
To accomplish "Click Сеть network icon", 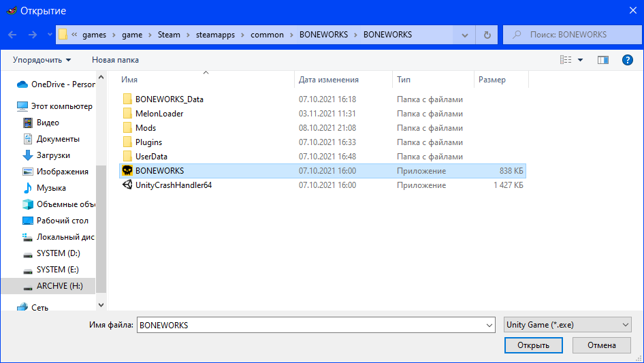I will [22, 307].
